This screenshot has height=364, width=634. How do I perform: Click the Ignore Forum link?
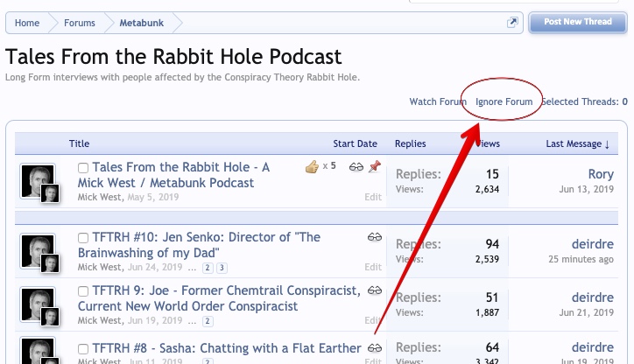(x=504, y=101)
